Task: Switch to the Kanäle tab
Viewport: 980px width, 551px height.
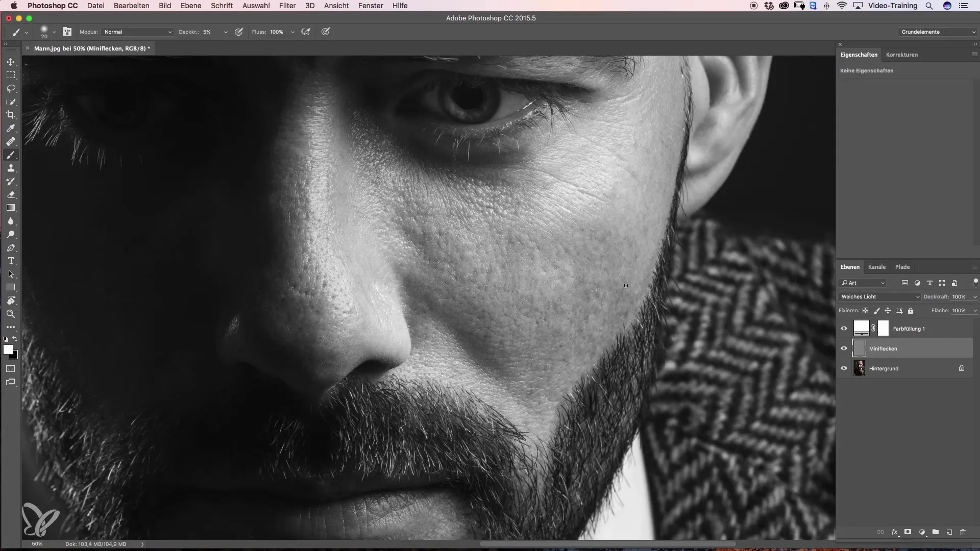Action: pos(876,267)
